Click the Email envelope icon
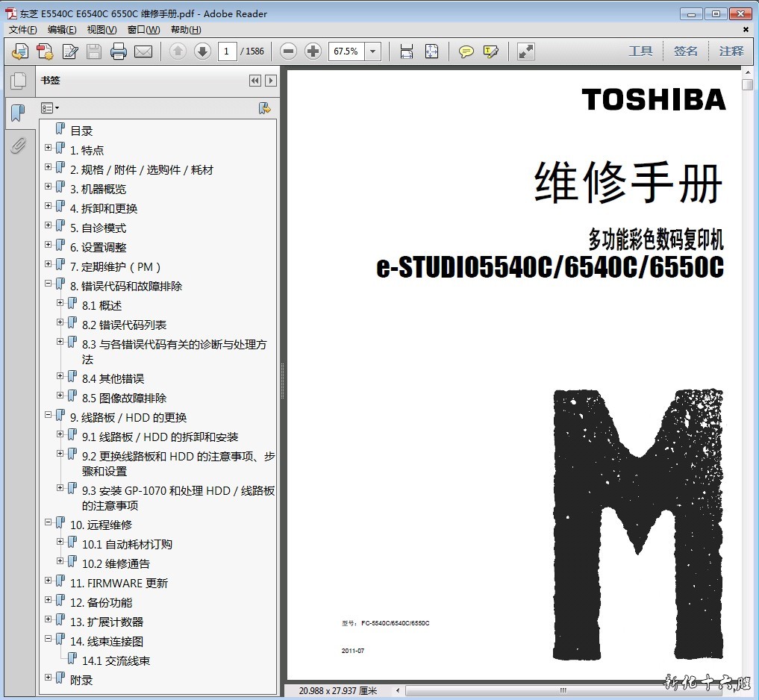 click(x=143, y=51)
